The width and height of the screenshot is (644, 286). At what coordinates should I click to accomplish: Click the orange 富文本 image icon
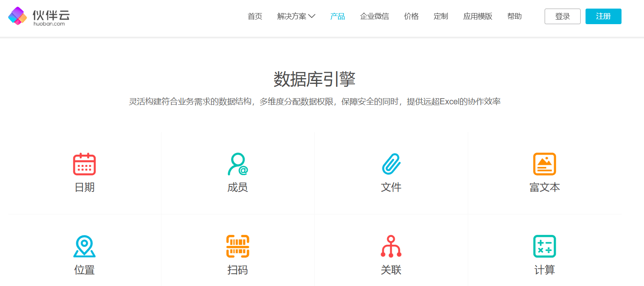545,164
